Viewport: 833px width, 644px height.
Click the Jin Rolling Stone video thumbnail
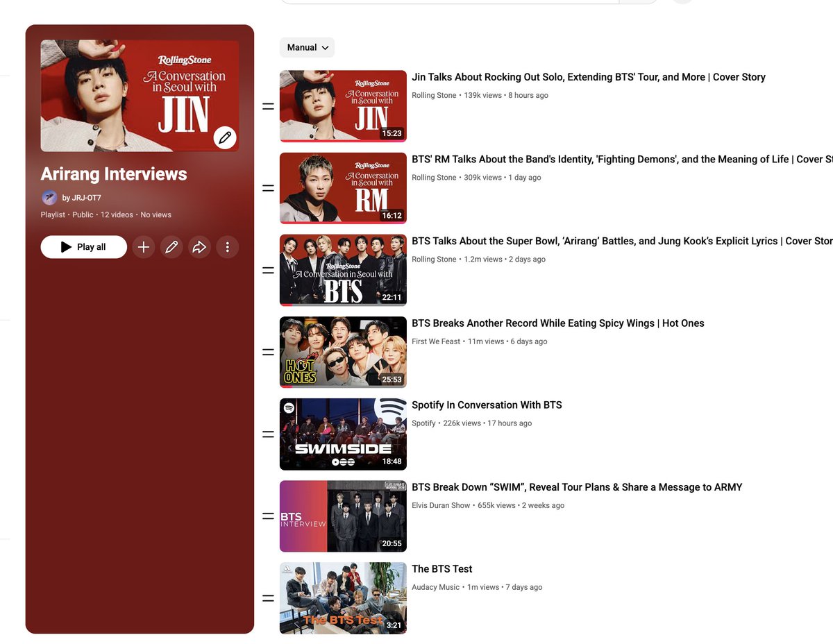343,106
